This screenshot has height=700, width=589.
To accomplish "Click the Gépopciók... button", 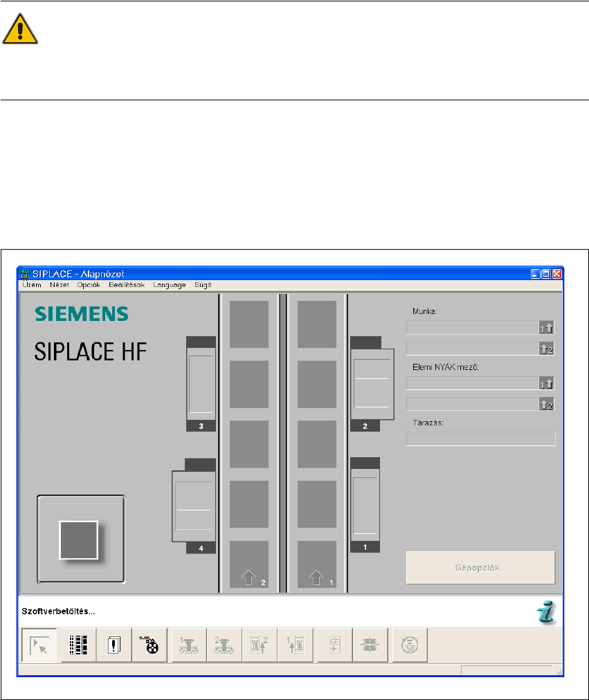I will (480, 568).
